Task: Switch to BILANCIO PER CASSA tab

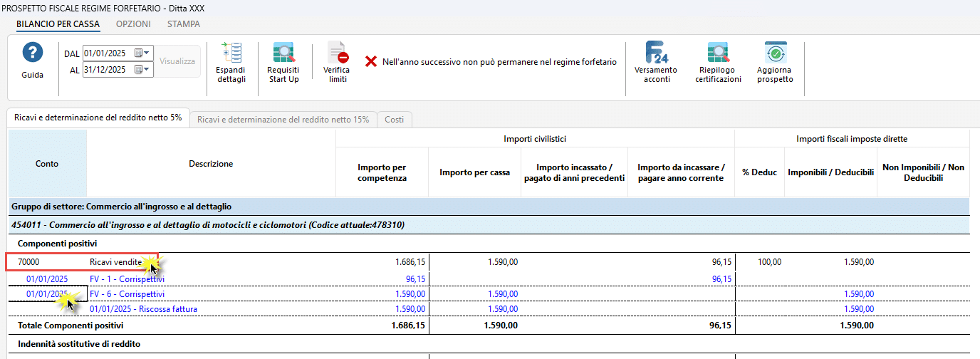Action: (x=58, y=24)
